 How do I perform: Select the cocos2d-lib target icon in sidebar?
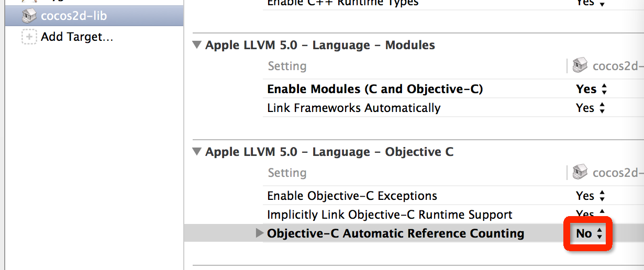tap(29, 16)
